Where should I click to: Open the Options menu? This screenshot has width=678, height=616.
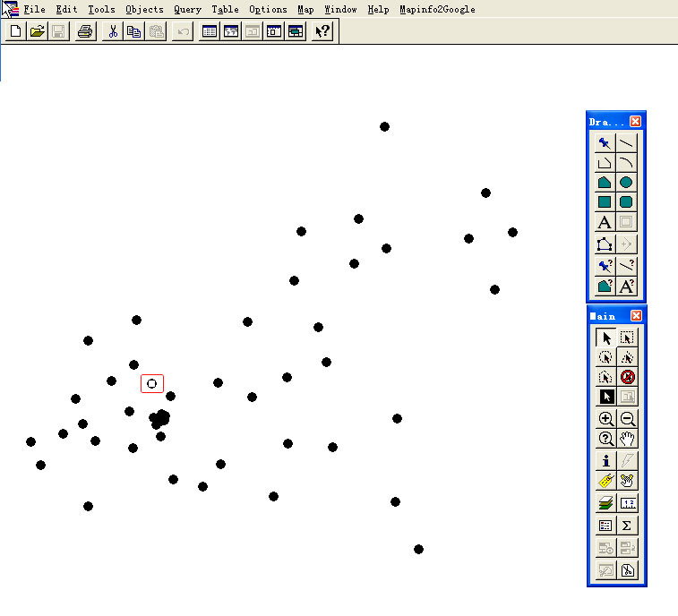tap(268, 9)
